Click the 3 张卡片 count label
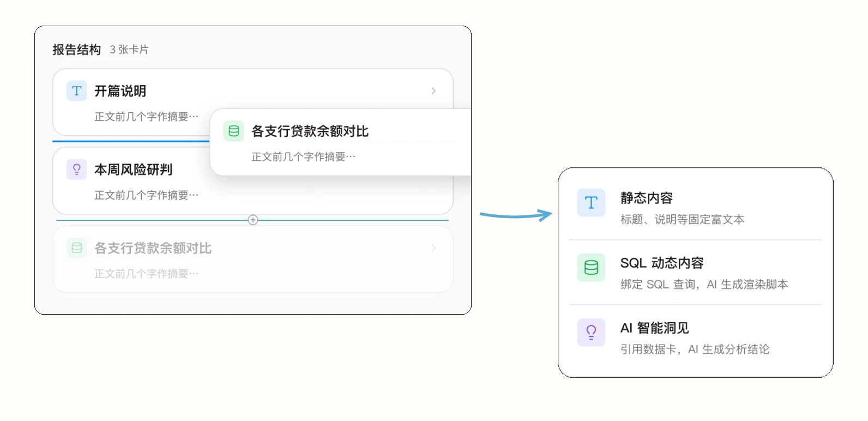The height and width of the screenshot is (421, 868). 129,50
